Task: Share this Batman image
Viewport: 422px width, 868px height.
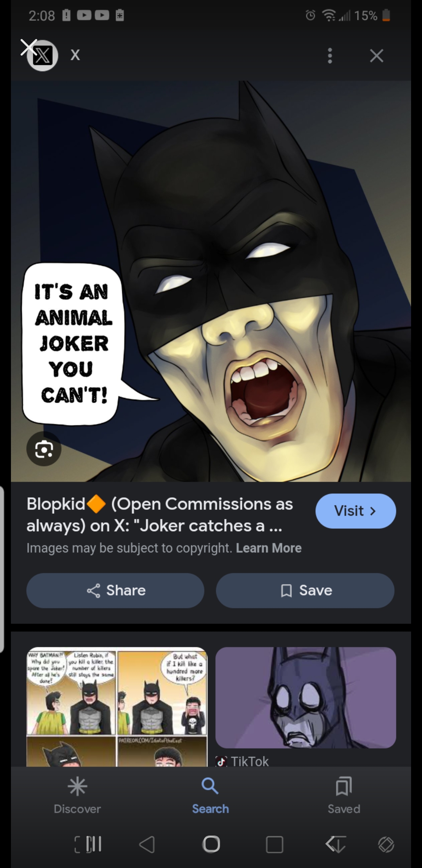Action: click(115, 590)
